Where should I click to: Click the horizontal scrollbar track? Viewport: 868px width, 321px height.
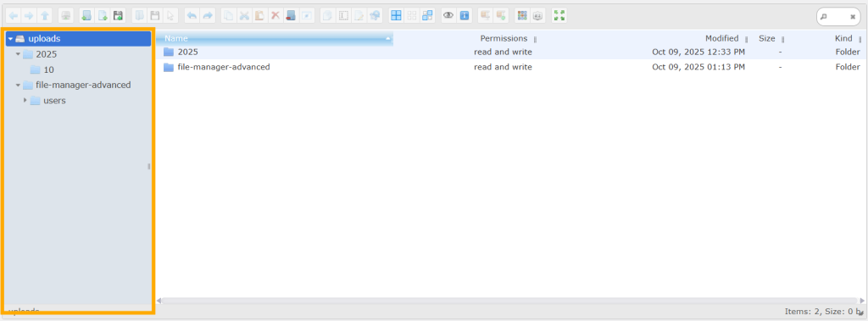(x=510, y=301)
